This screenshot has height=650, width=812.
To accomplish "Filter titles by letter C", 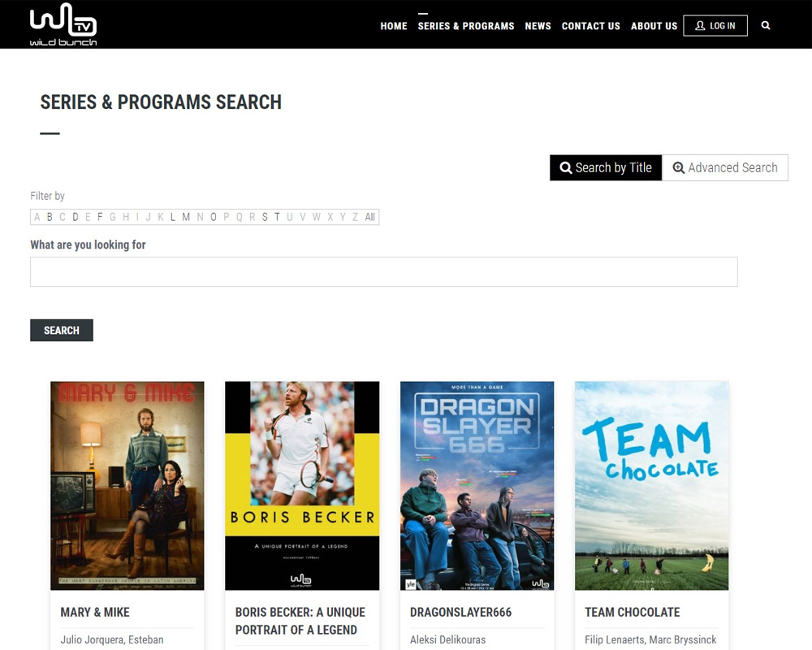I will tap(63, 217).
